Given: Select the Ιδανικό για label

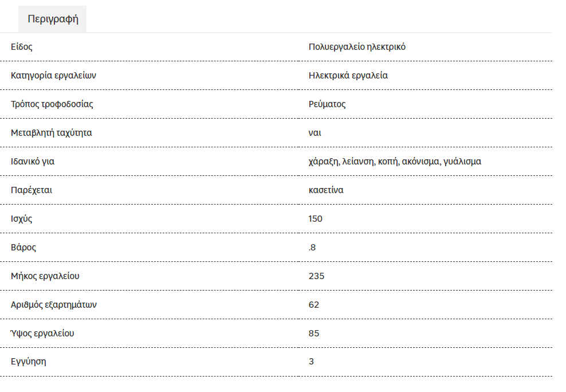Looking at the screenshot, I should point(33,162).
